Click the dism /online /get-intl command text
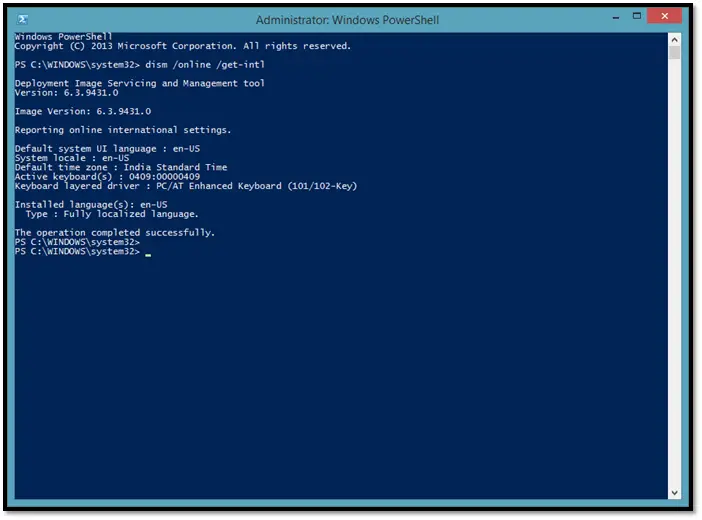This screenshot has width=702, height=520. [x=205, y=64]
